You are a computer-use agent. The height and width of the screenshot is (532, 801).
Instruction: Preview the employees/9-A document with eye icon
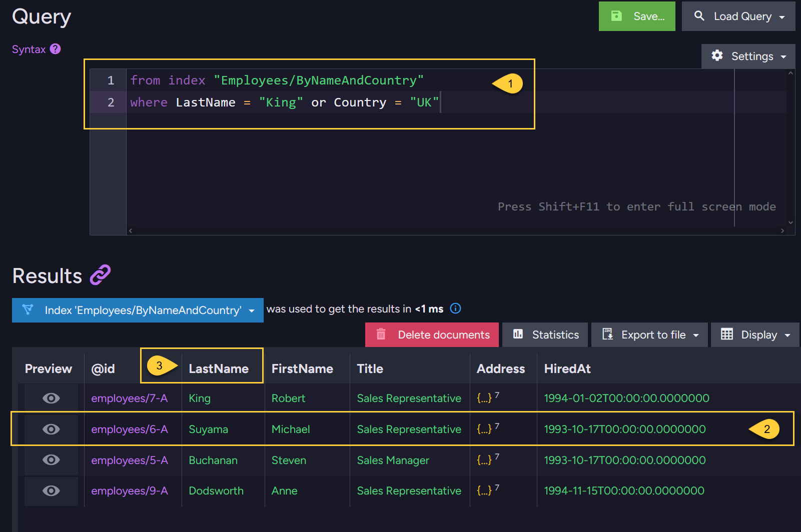51,491
